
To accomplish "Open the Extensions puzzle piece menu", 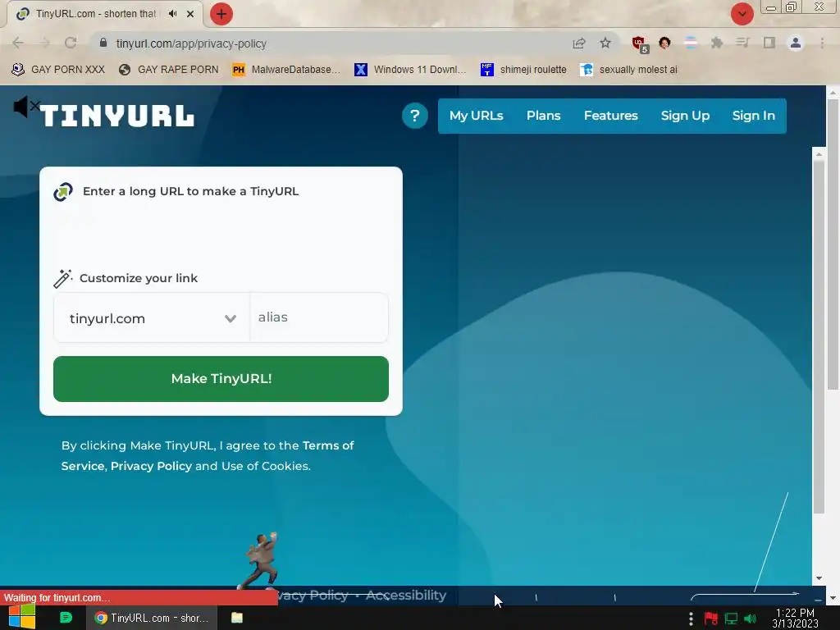I will coord(717,43).
